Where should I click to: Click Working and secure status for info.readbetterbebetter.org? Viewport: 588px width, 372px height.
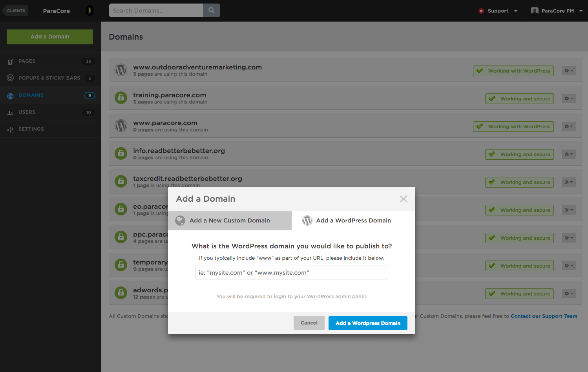pyautogui.click(x=519, y=154)
